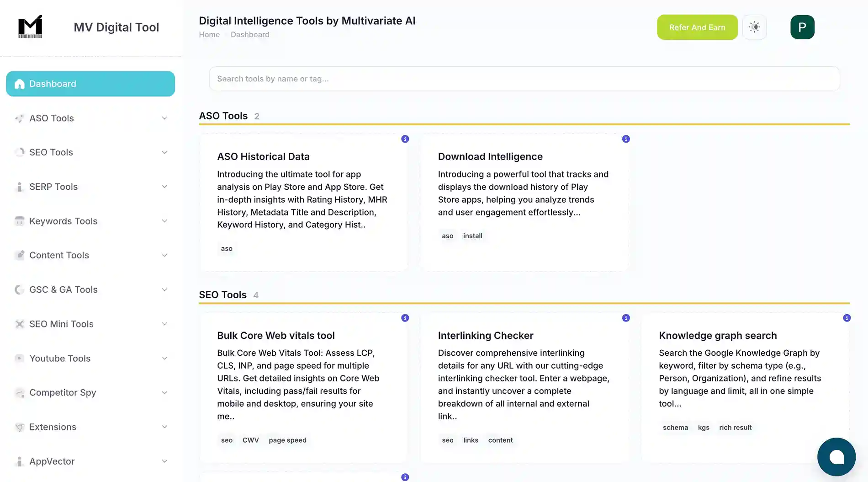Open the Knowledge graph search tool title
Screen dimensions: 868x482
(x=718, y=336)
